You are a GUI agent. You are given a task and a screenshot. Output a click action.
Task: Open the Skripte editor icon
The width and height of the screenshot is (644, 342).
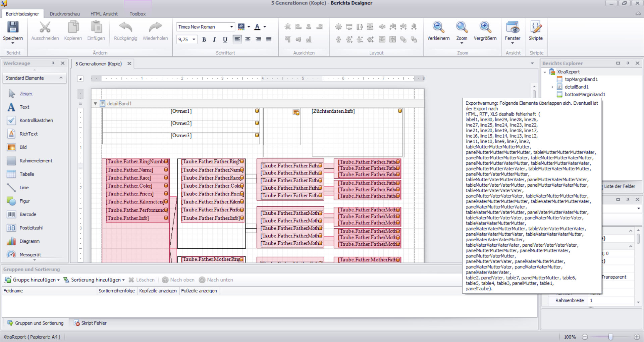pyautogui.click(x=535, y=28)
